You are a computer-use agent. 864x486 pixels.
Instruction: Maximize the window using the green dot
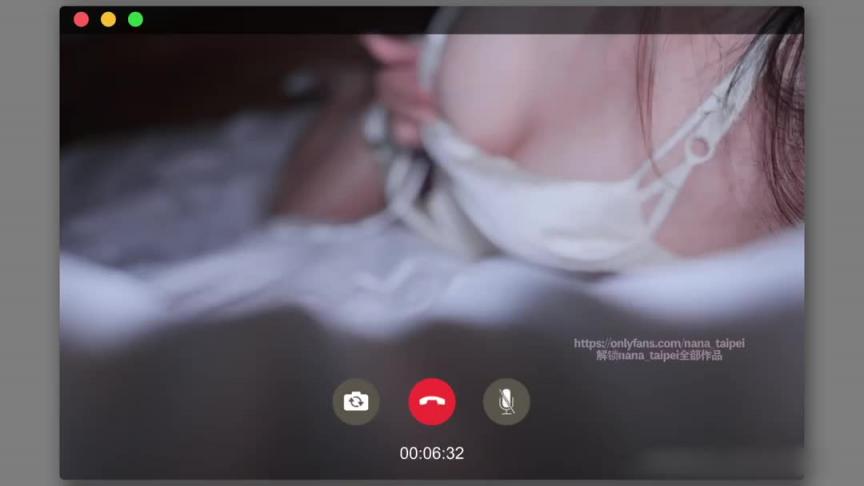pyautogui.click(x=136, y=20)
